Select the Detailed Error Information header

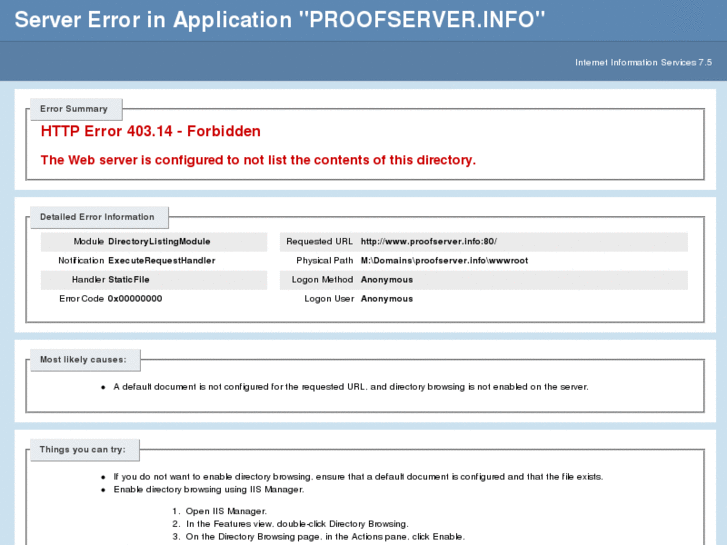click(x=97, y=217)
